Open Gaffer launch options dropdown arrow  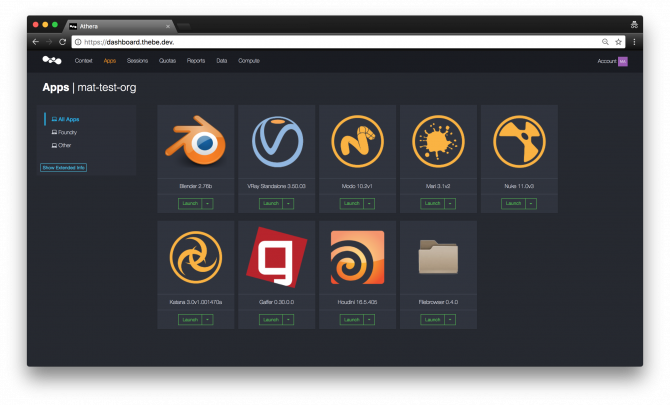(x=288, y=320)
